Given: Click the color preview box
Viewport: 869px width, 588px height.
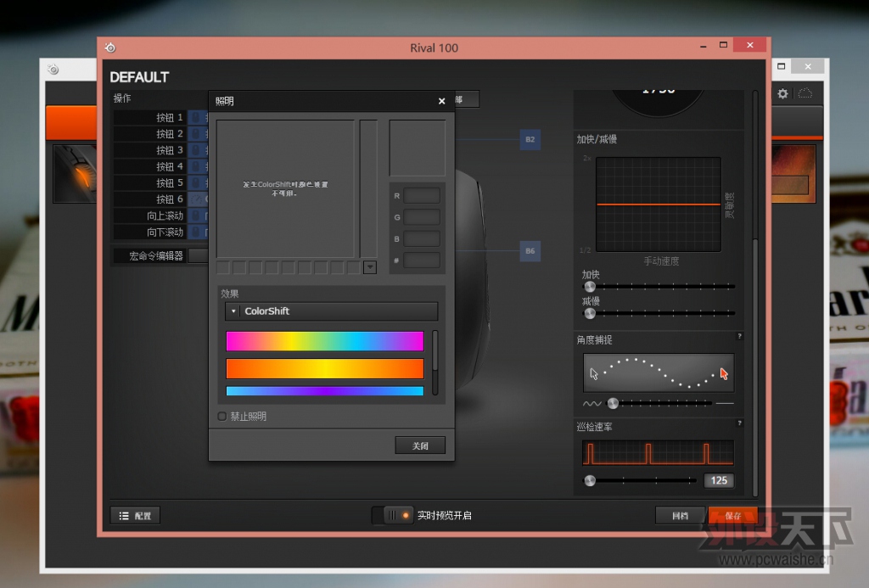Looking at the screenshot, I should [x=418, y=148].
